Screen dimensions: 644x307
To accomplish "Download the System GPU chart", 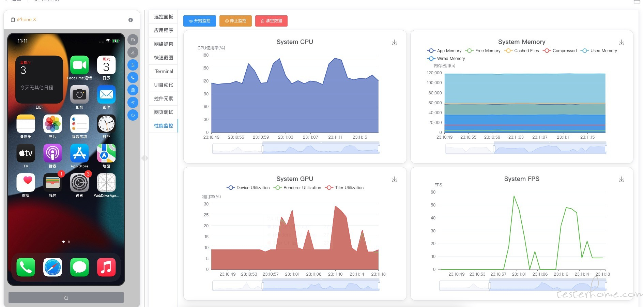I will pyautogui.click(x=395, y=180).
